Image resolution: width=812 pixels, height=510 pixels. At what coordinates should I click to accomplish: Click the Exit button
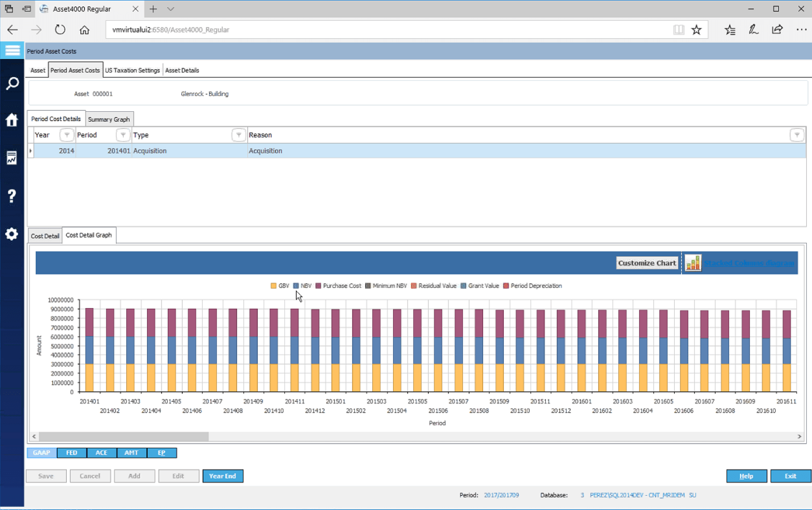coord(790,476)
